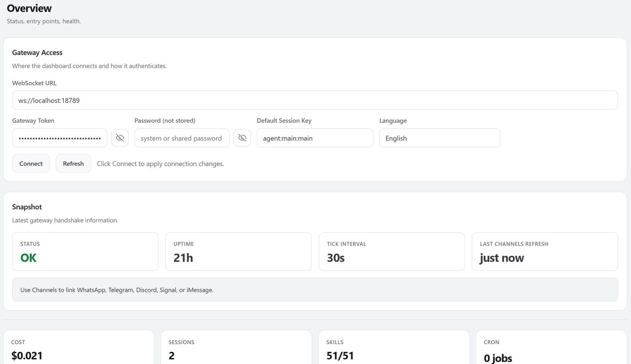Screen dimensions: 631x364
Task: Select the system or shared password field
Action: click(x=182, y=138)
